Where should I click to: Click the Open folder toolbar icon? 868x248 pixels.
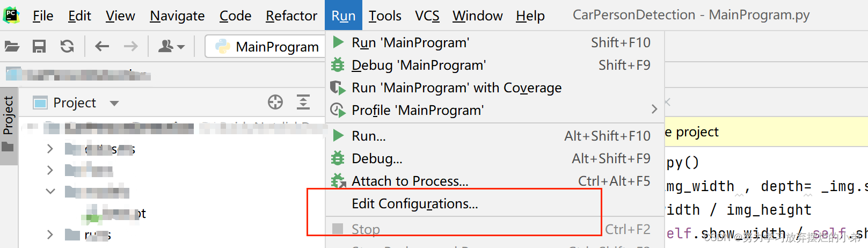pos(12,47)
